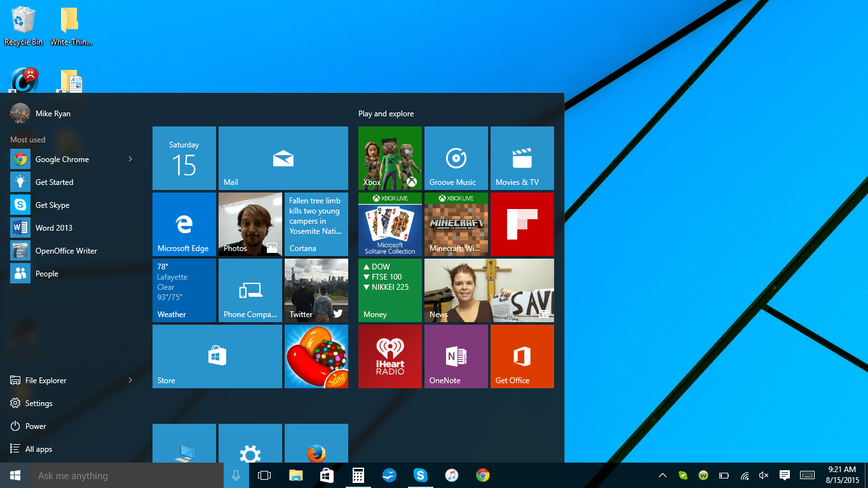Focus the Ask me anything search box

(127, 475)
